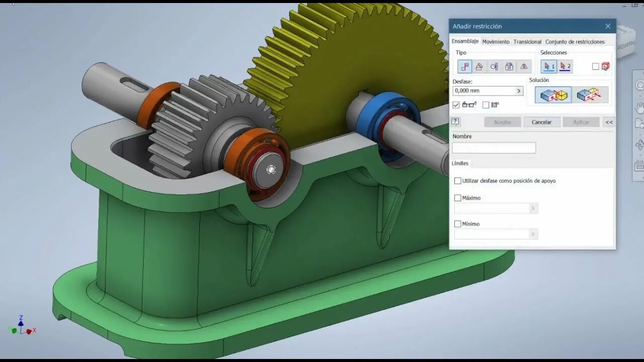
Task: Select the opposed Solución option icon
Action: pyautogui.click(x=590, y=95)
